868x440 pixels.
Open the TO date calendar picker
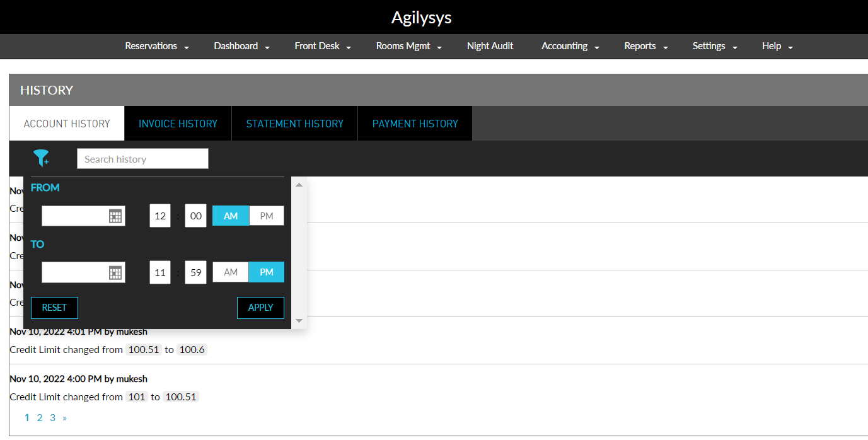pyautogui.click(x=115, y=273)
